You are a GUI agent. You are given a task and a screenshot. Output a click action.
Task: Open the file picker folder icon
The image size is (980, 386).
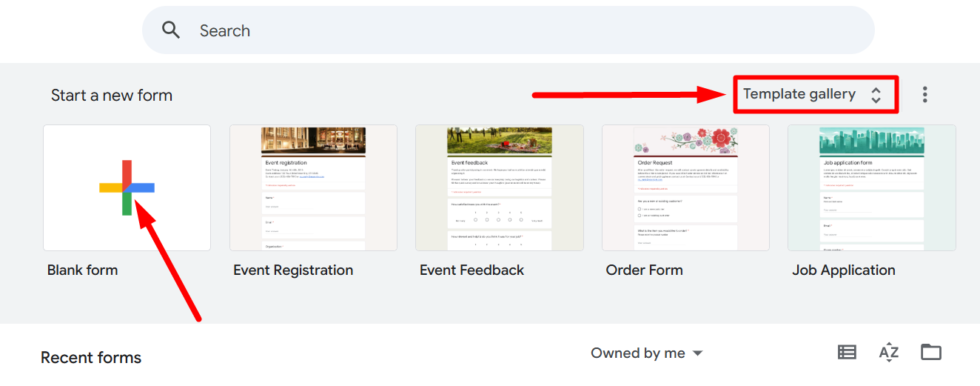point(930,353)
